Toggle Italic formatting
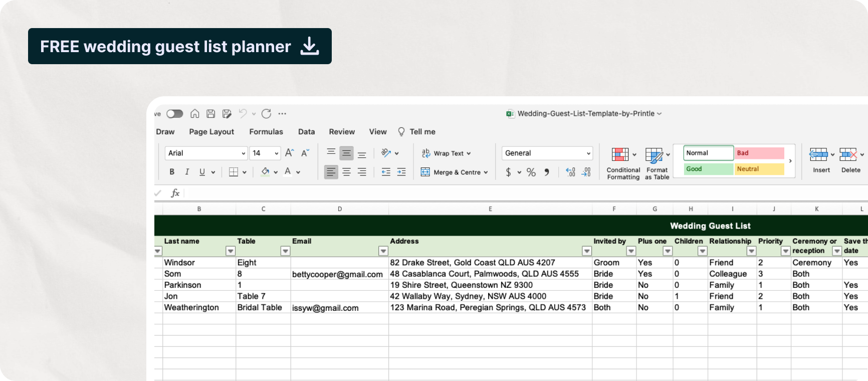 [187, 172]
